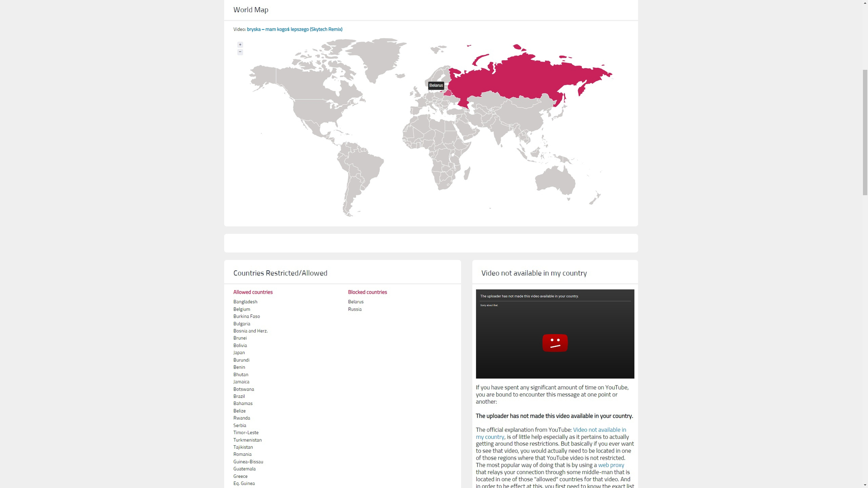Click the red sad-face YouTube icon
Image resolution: width=868 pixels, height=488 pixels.
point(555,343)
